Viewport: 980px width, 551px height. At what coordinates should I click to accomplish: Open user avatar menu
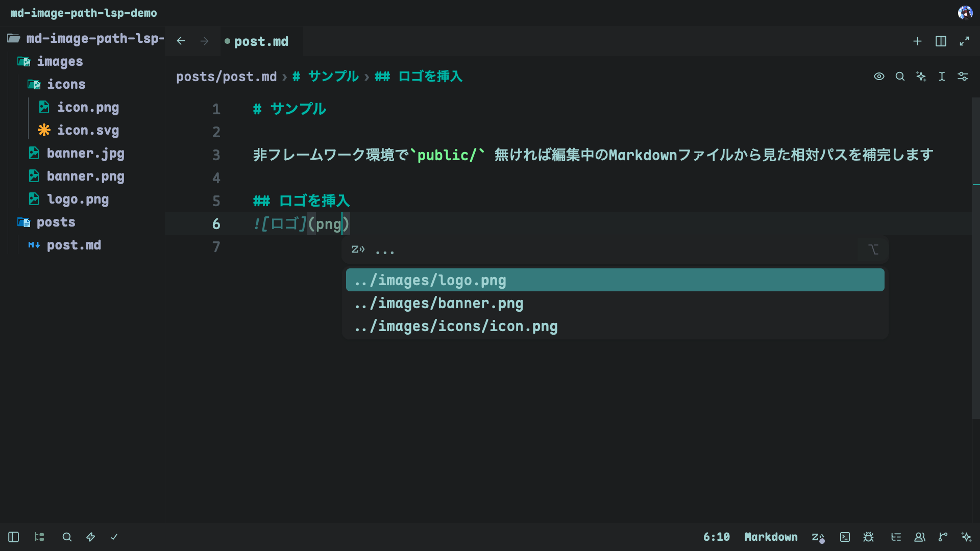coord(965,13)
